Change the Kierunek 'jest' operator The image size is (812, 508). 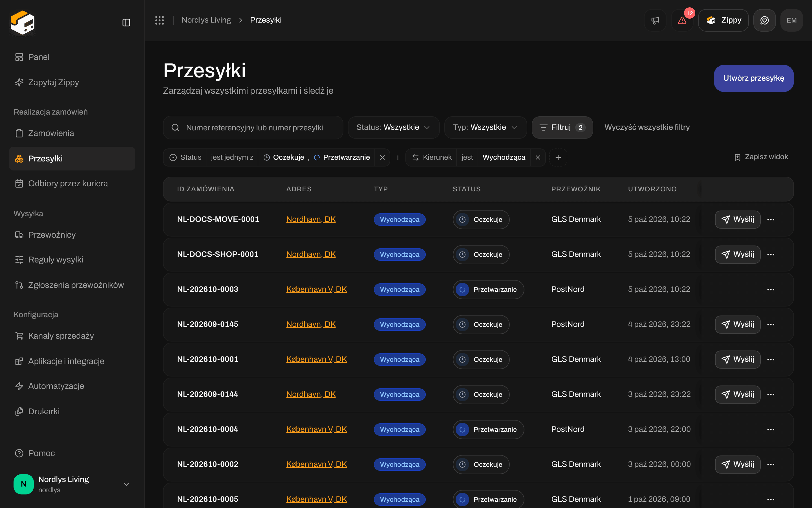(467, 157)
